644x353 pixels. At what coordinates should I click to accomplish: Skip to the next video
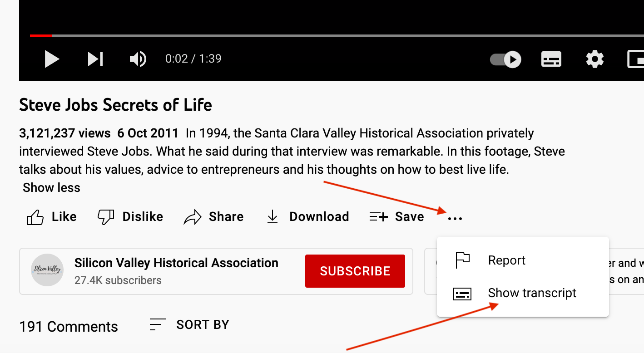95,59
